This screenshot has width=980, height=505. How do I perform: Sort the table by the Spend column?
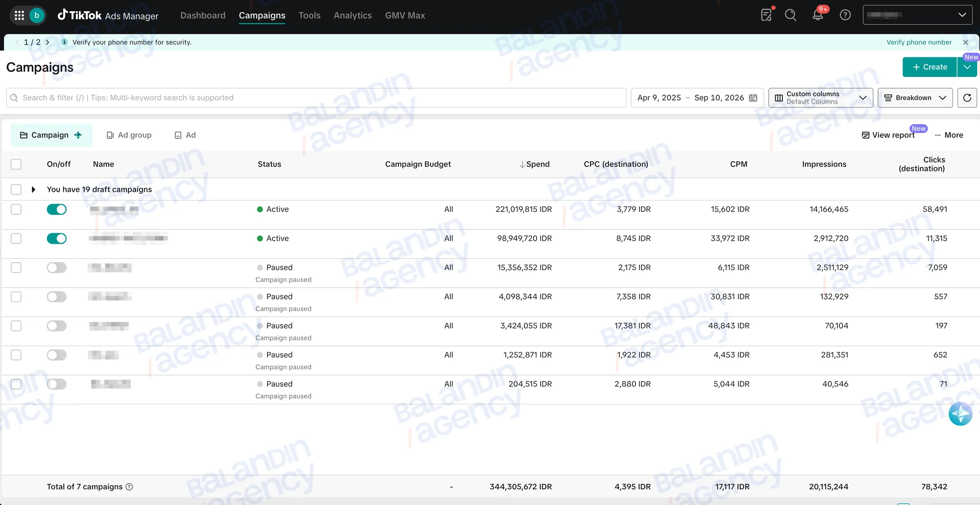coord(535,164)
